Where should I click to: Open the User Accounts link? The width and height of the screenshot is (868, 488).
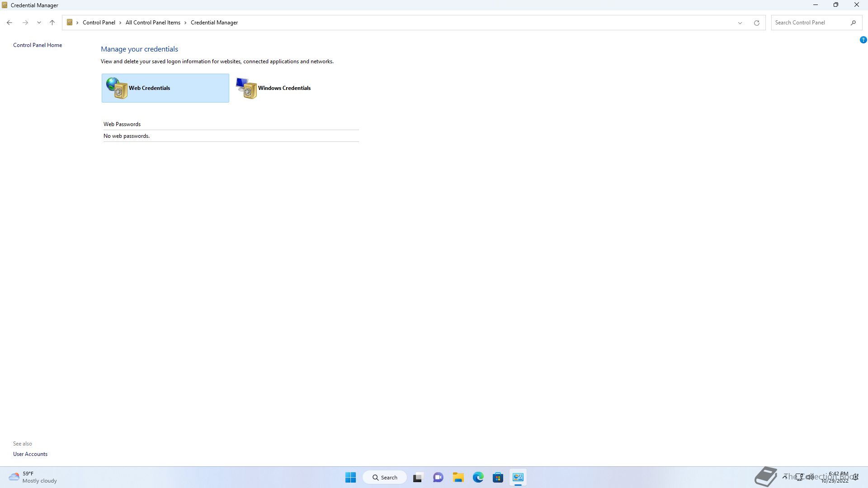click(30, 454)
